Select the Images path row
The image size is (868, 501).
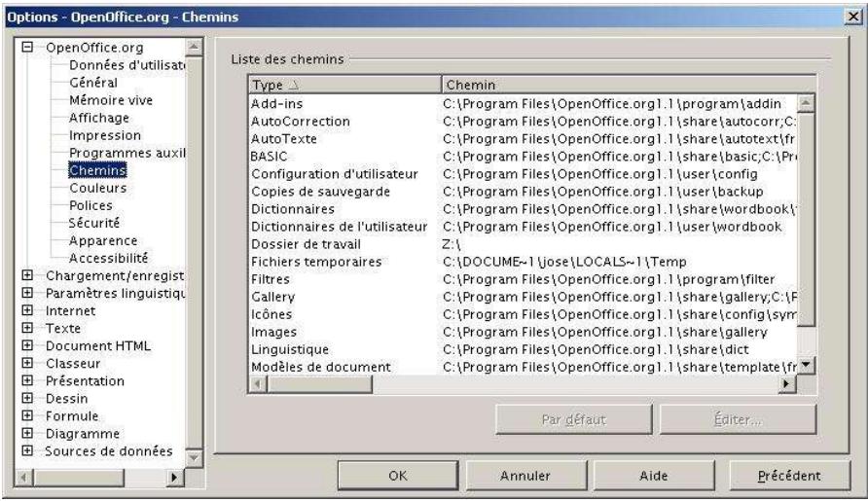click(524, 332)
